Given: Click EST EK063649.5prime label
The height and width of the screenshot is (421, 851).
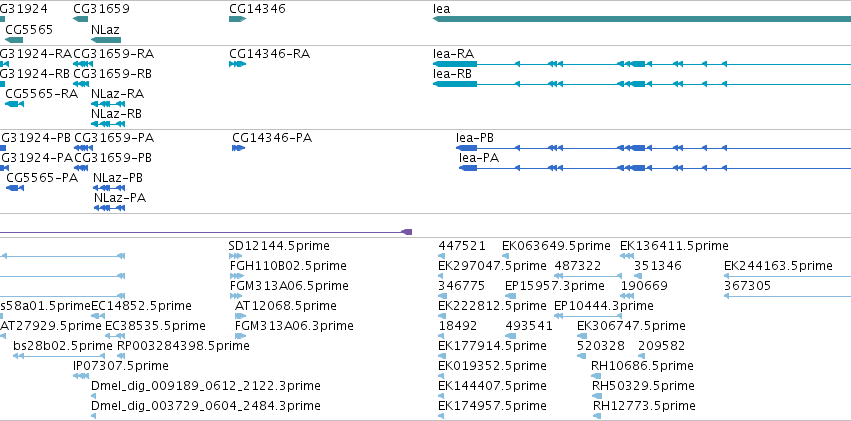Looking at the screenshot, I should pyautogui.click(x=556, y=246).
